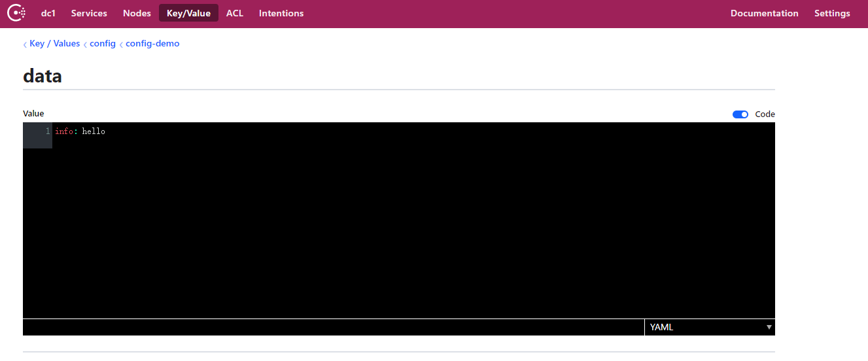
Task: Open Settings in the top bar
Action: pos(832,13)
